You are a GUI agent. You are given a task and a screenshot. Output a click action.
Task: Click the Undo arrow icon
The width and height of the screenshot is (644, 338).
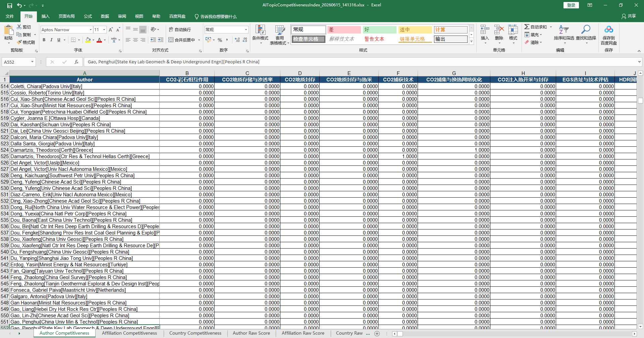(19, 5)
